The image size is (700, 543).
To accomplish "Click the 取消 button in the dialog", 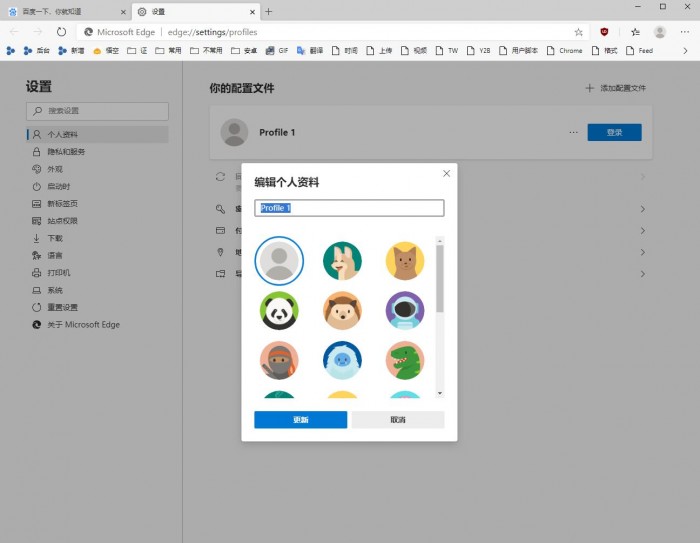I will (x=398, y=420).
